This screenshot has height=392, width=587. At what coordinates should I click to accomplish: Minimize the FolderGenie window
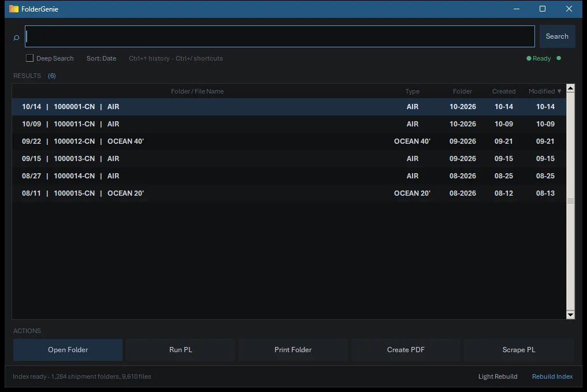click(x=517, y=9)
